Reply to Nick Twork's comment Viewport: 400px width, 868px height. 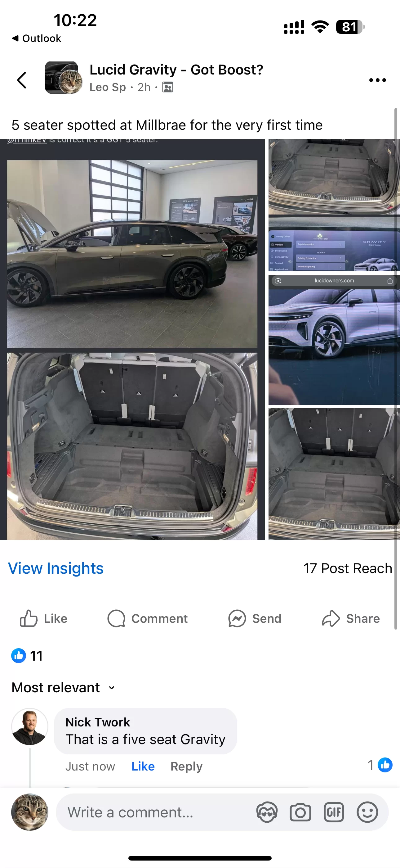186,766
